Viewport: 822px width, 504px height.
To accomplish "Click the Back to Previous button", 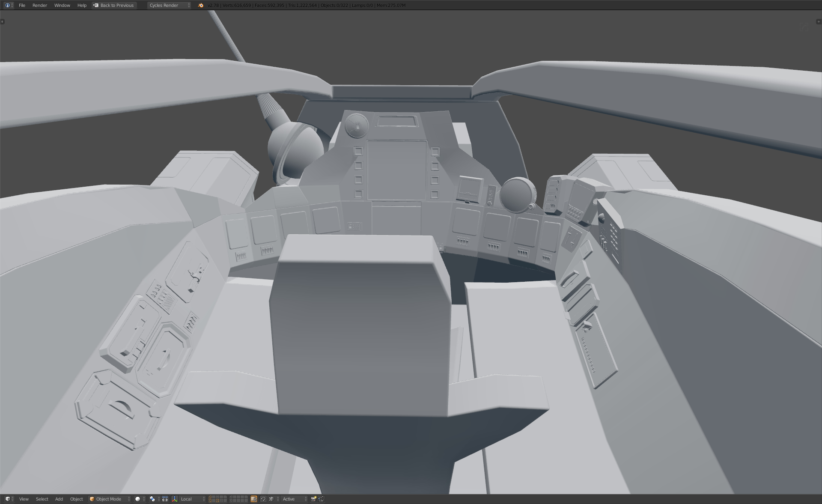I will click(x=114, y=5).
